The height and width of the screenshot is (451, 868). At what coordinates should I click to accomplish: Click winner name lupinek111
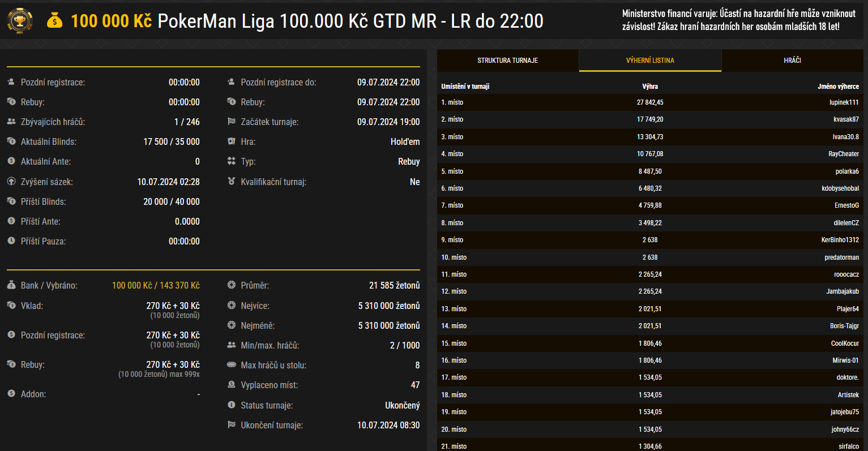844,102
